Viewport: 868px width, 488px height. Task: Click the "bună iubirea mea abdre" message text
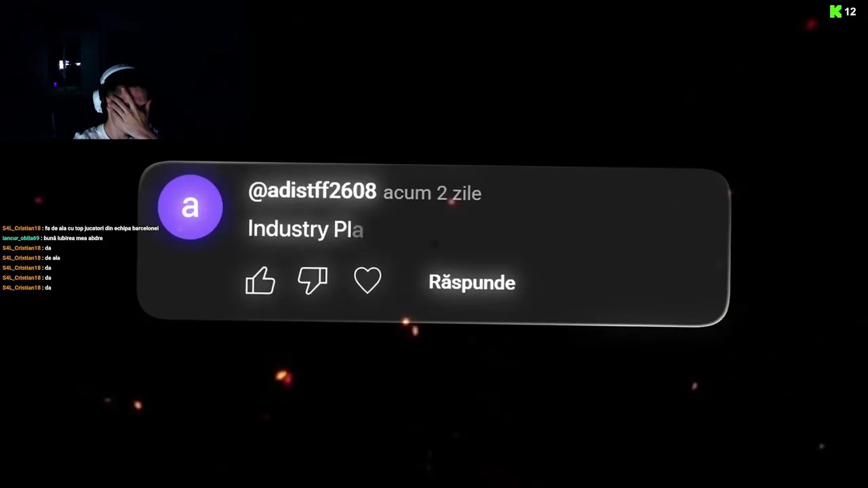[73, 238]
